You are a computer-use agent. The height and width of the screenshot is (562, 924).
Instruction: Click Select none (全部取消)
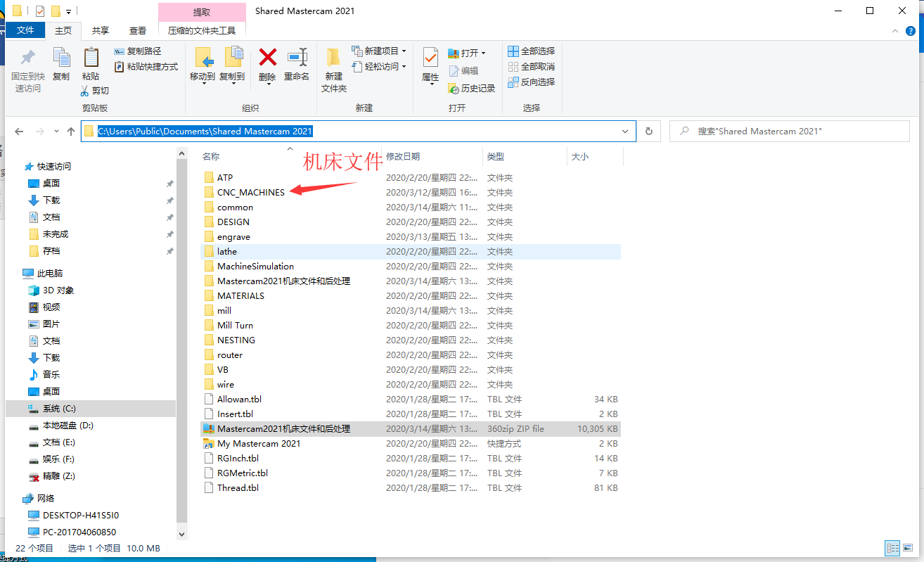[x=532, y=67]
